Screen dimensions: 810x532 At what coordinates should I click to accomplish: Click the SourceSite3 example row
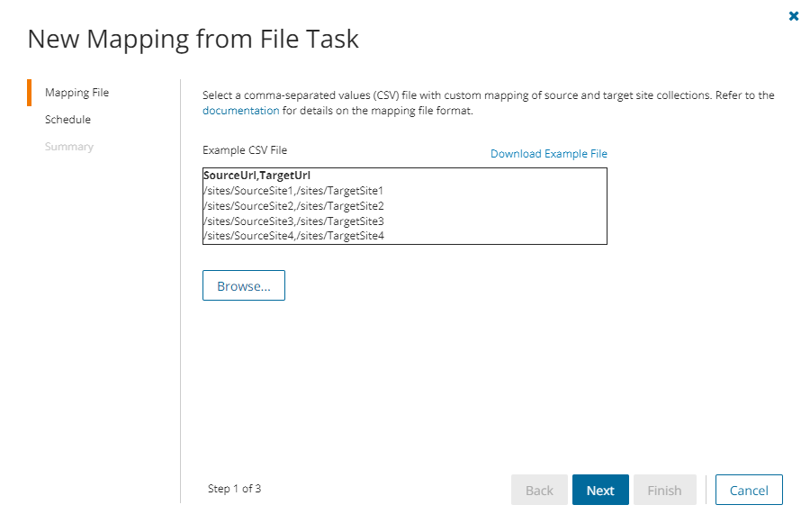pos(293,221)
